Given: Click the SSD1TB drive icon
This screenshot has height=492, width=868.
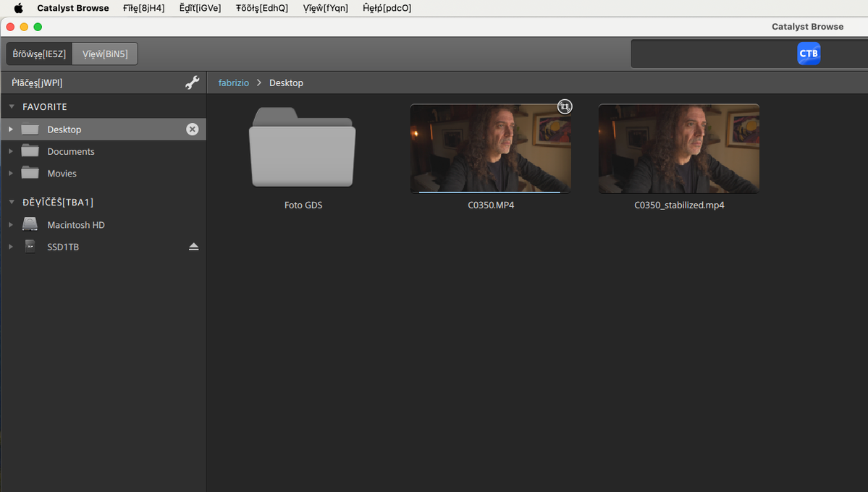Looking at the screenshot, I should [30, 247].
